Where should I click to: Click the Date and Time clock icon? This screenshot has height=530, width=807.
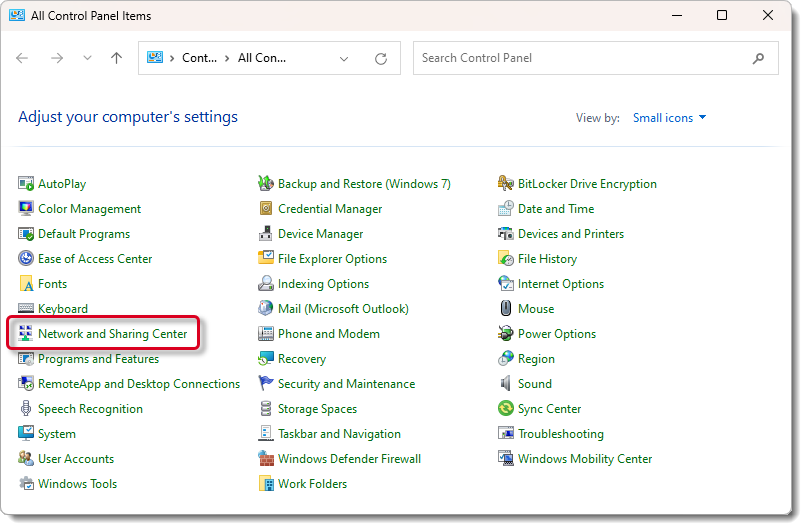[x=505, y=208]
